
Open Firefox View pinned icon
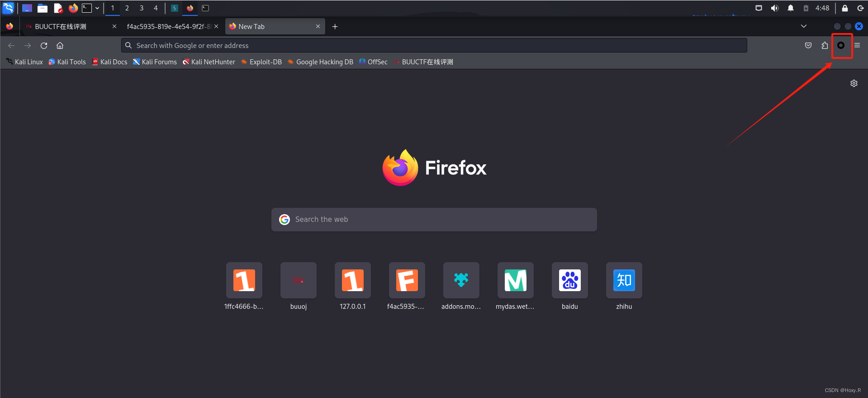pyautogui.click(x=9, y=27)
